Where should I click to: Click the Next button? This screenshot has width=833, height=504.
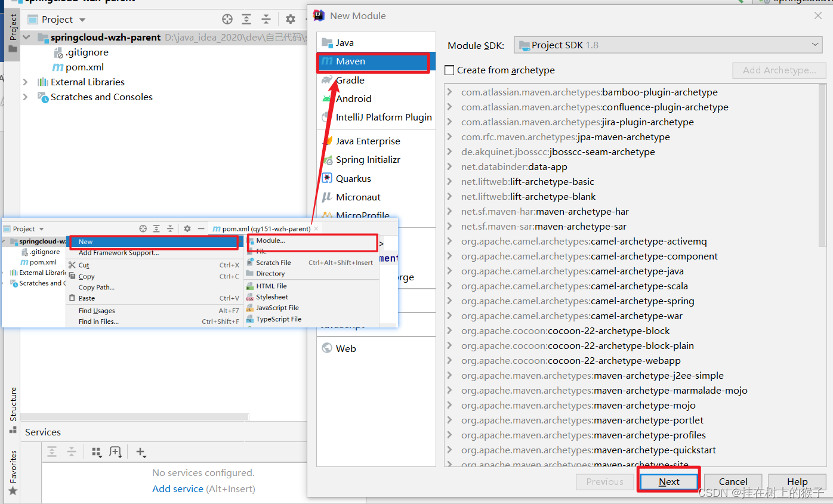tap(669, 482)
